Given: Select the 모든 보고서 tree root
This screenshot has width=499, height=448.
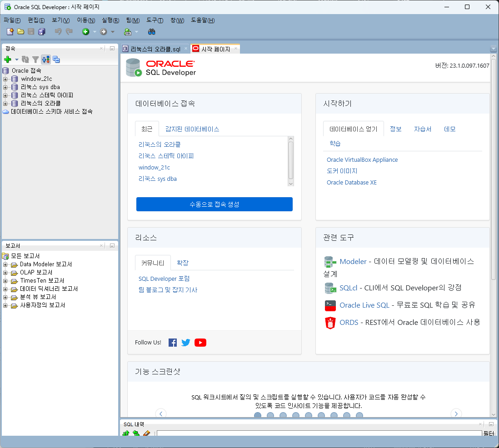Looking at the screenshot, I should 25,256.
